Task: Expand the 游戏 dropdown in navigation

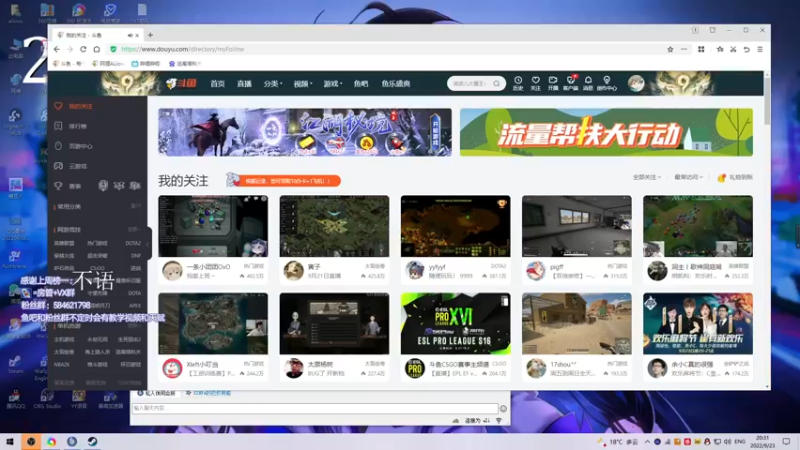Action: [333, 84]
